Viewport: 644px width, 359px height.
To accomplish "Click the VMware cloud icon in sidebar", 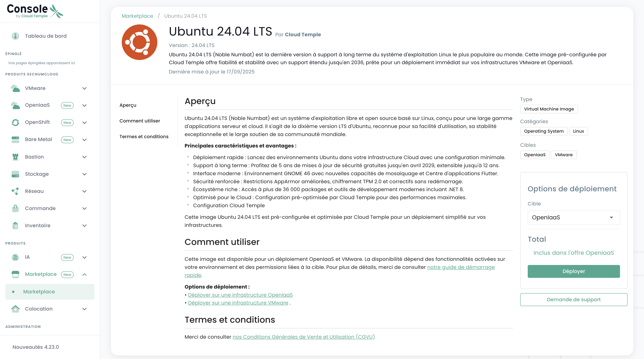I will tap(15, 88).
